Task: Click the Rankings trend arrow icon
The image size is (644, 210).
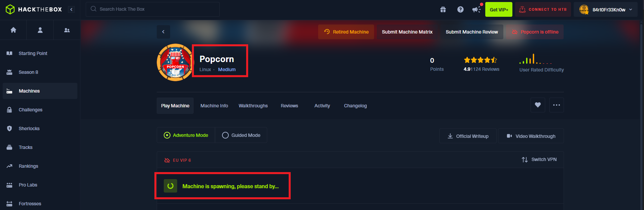Action: (9, 166)
